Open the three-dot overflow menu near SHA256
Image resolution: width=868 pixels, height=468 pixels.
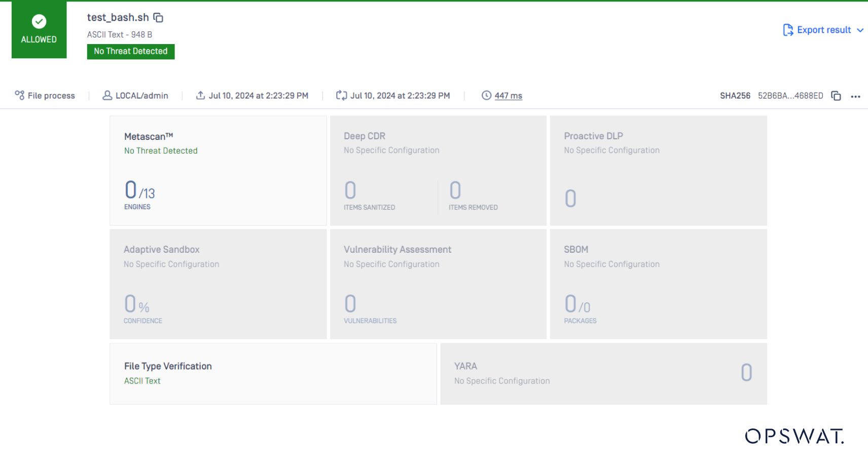[x=856, y=96]
